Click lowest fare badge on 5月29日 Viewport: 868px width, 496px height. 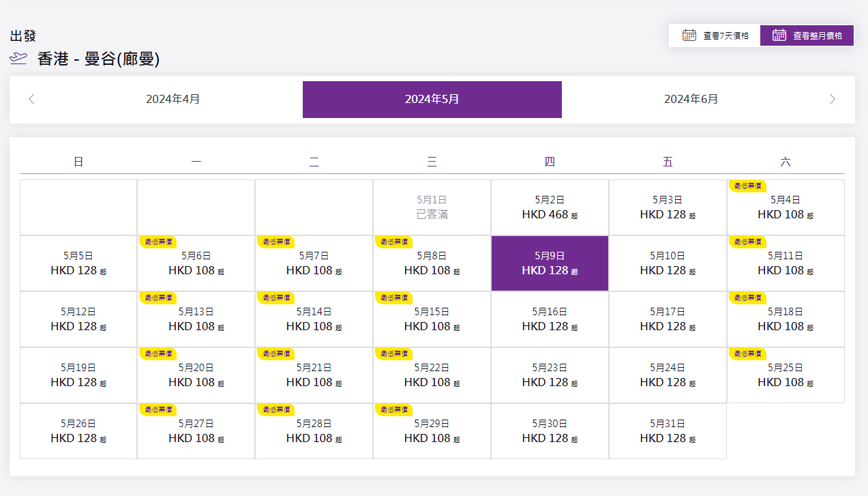(393, 409)
